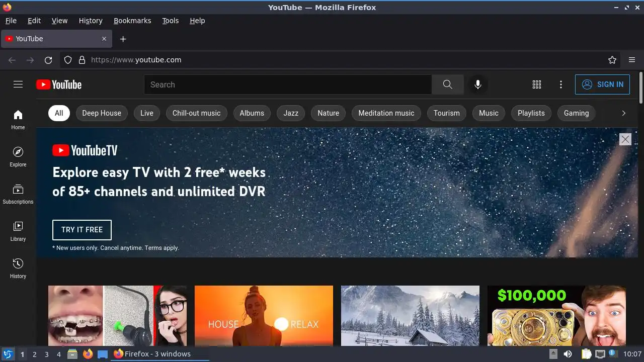Click the SIGN IN button
Image resolution: width=644 pixels, height=362 pixels.
point(602,84)
